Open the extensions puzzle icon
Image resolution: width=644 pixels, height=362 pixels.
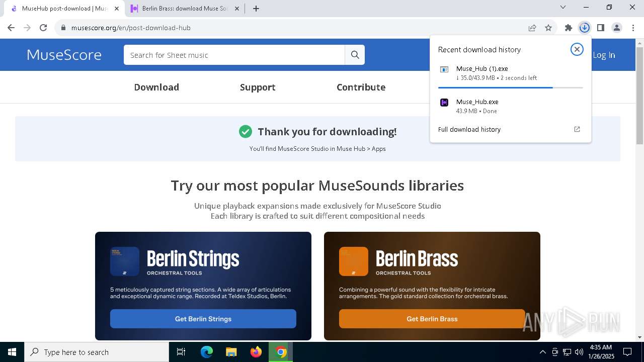[x=569, y=28]
